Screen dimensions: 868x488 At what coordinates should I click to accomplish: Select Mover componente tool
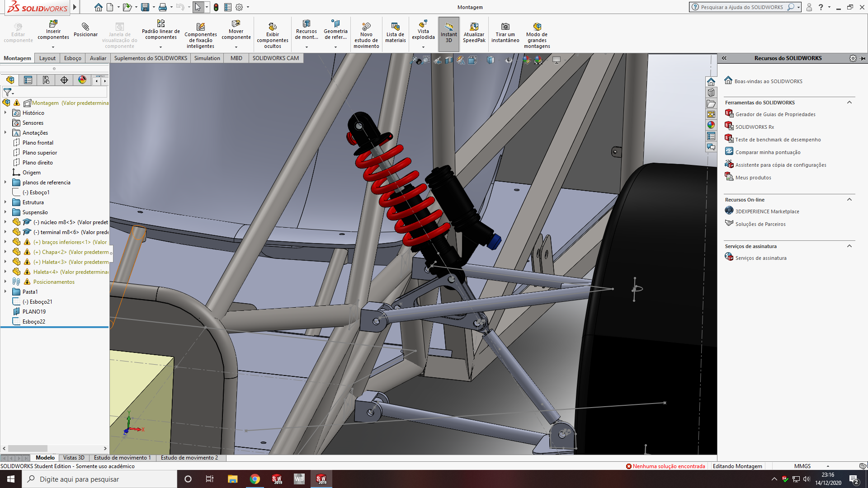(x=236, y=30)
